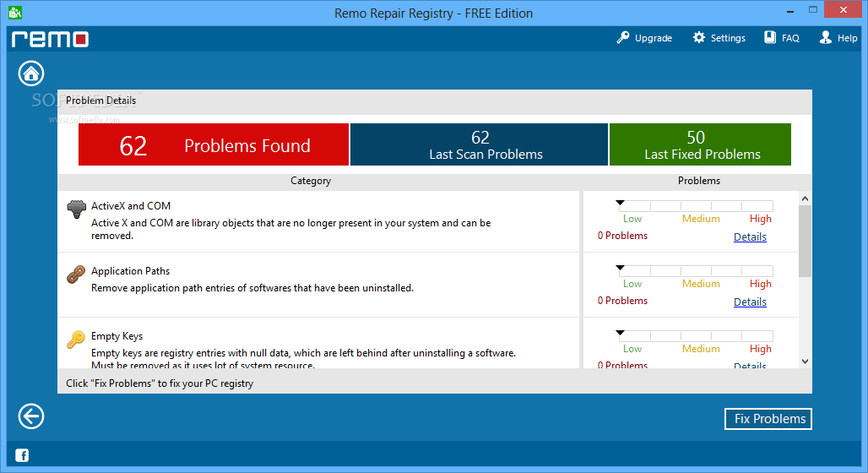Click the Medium label in Application Paths row
Screen dimensions: 868x473
point(701,284)
